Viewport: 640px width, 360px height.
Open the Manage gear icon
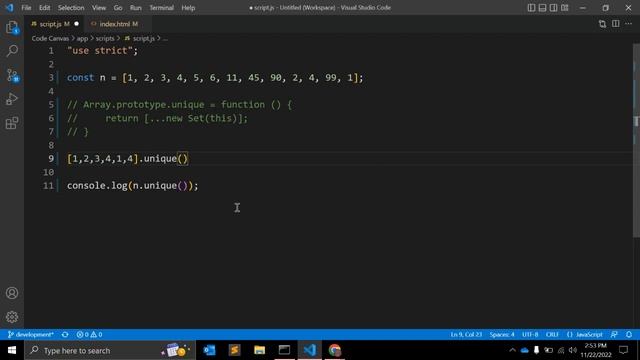coord(12,317)
